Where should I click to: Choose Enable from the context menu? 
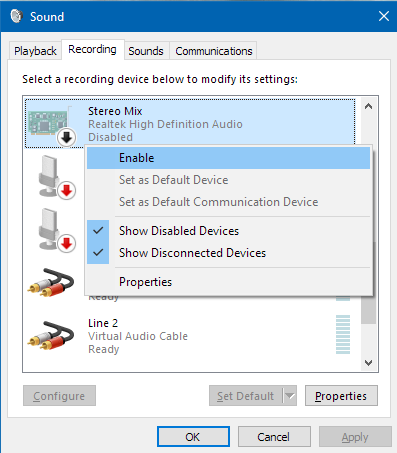click(228, 158)
